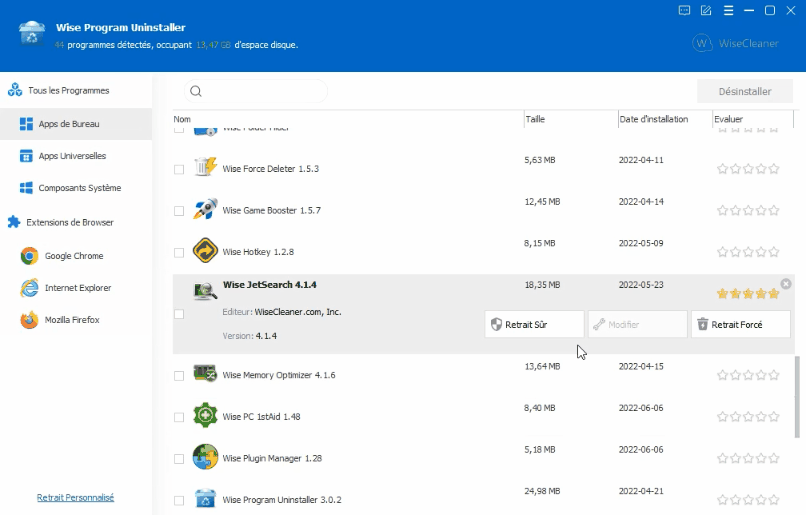This screenshot has height=515, width=806.
Task: Click the vertical scrollbar of program list
Action: point(797,397)
